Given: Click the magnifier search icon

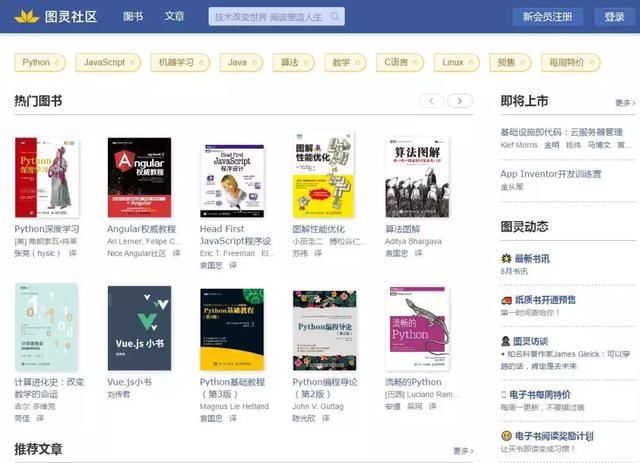Looking at the screenshot, I should (x=334, y=17).
